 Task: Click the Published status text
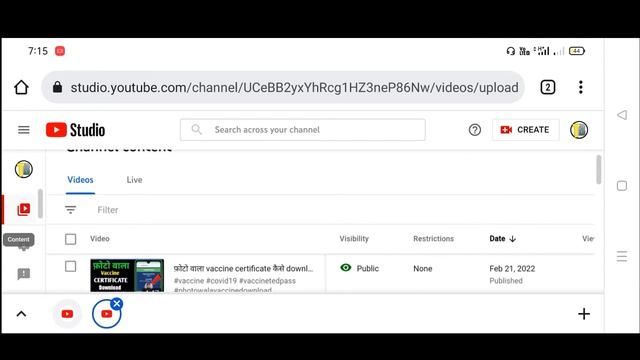pos(506,281)
